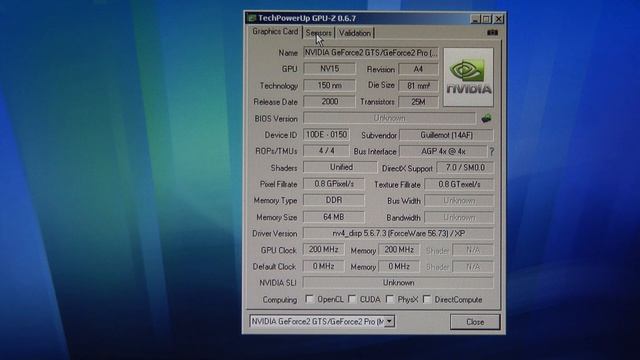Image resolution: width=640 pixels, height=360 pixels.
Task: Click the DirectX Support value 7.0 / SM0.0
Action: [x=465, y=168]
